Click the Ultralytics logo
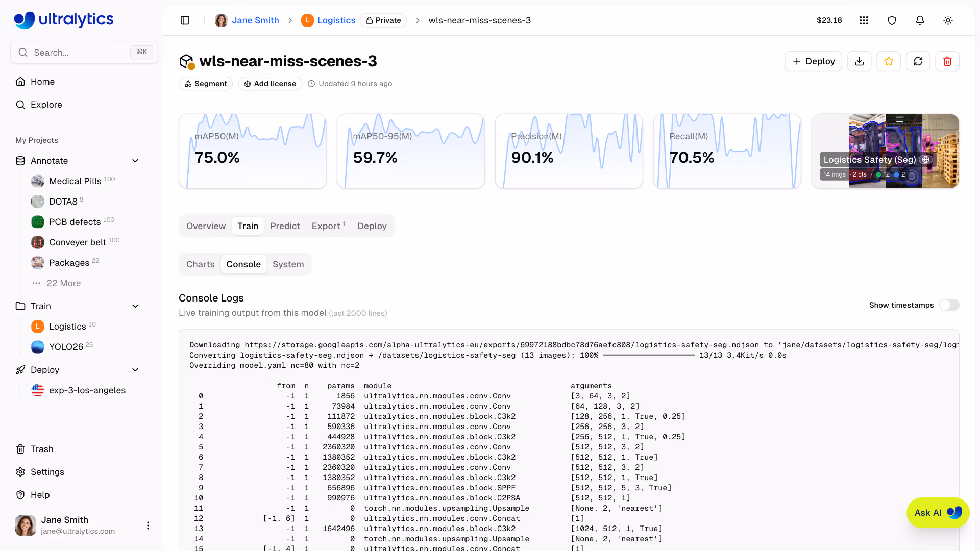The height and width of the screenshot is (551, 980). (64, 20)
